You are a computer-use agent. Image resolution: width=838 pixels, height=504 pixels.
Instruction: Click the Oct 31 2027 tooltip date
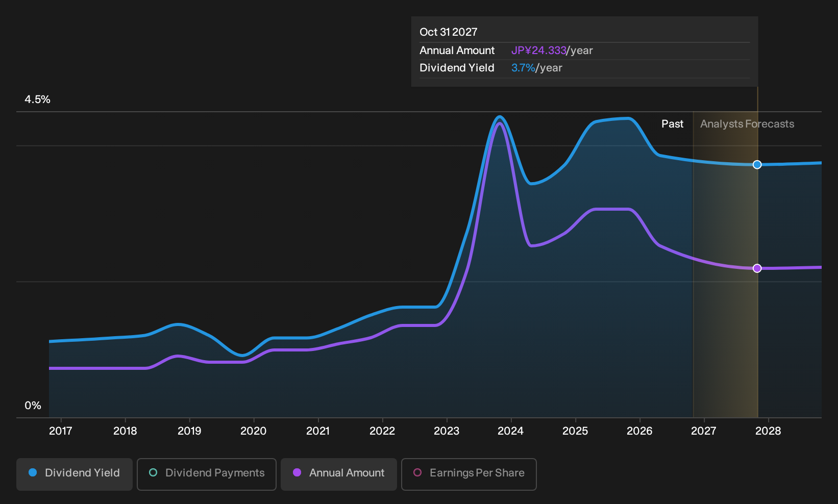coord(449,32)
